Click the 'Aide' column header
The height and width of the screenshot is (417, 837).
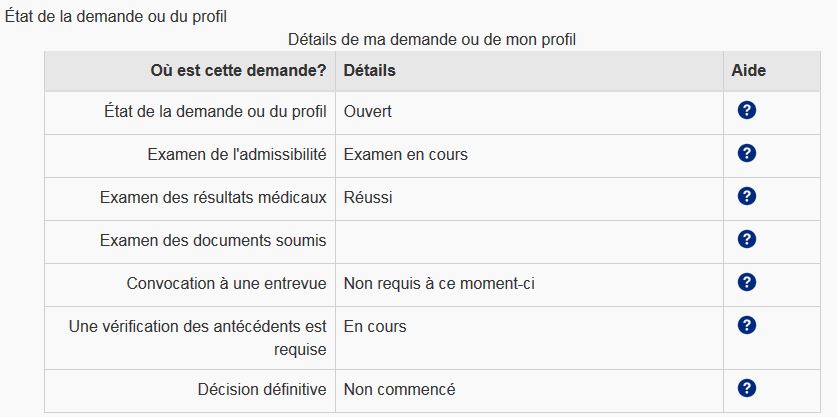[x=749, y=71]
